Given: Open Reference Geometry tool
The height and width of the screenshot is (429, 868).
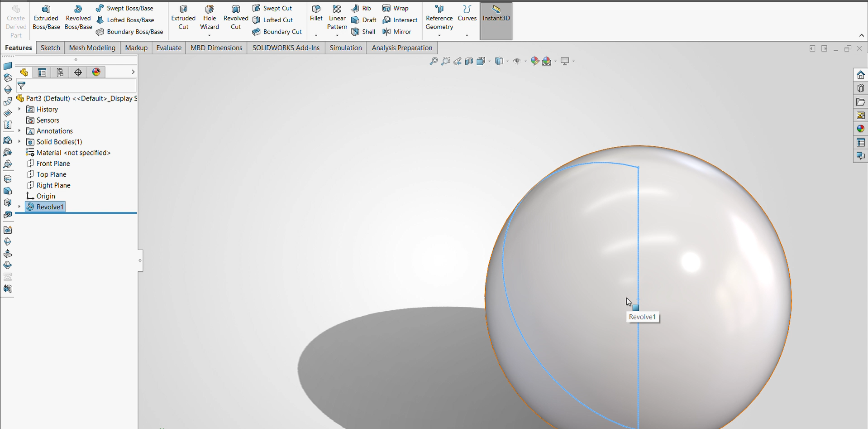Looking at the screenshot, I should [x=439, y=17].
